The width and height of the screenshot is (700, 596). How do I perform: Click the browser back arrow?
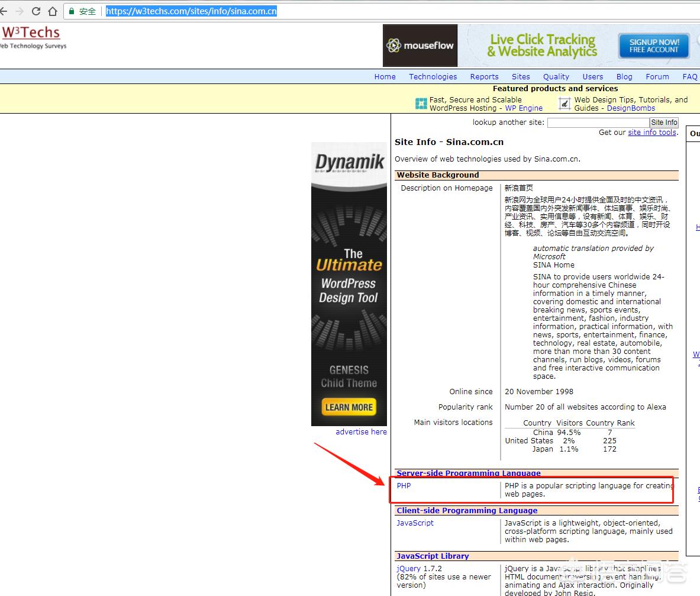coord(4,11)
